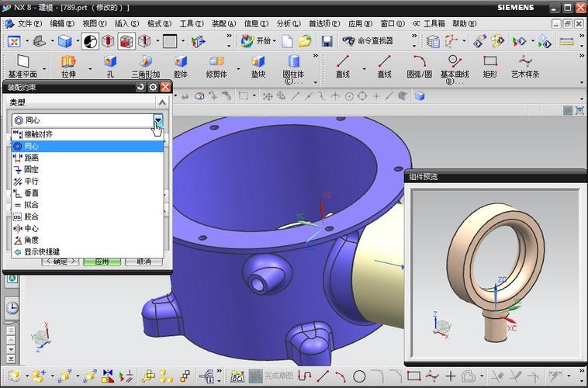Select rectangle tool in bottom toolbar
Image resolution: width=588 pixels, height=388 pixels.
point(414,376)
